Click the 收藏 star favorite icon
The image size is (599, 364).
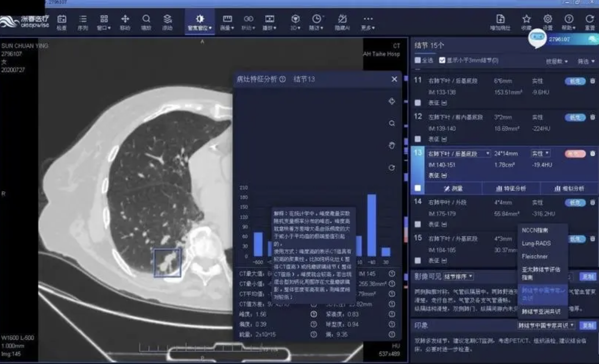click(x=526, y=22)
